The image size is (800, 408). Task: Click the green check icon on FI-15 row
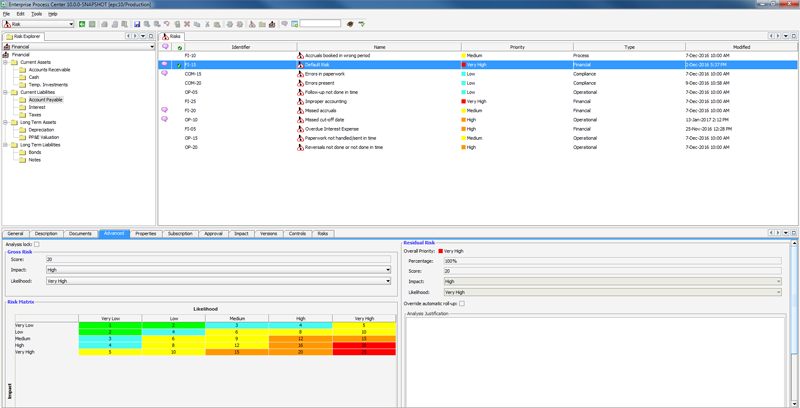pos(179,65)
